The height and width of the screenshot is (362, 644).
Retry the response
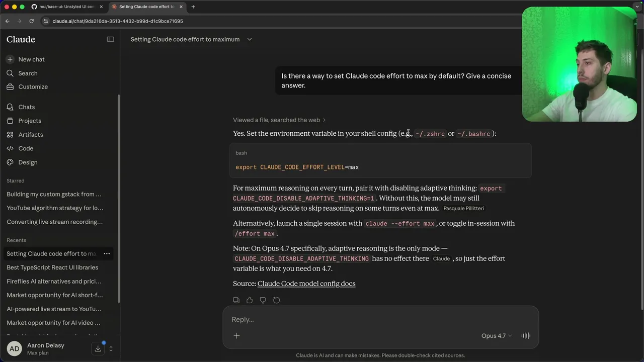[x=276, y=300]
